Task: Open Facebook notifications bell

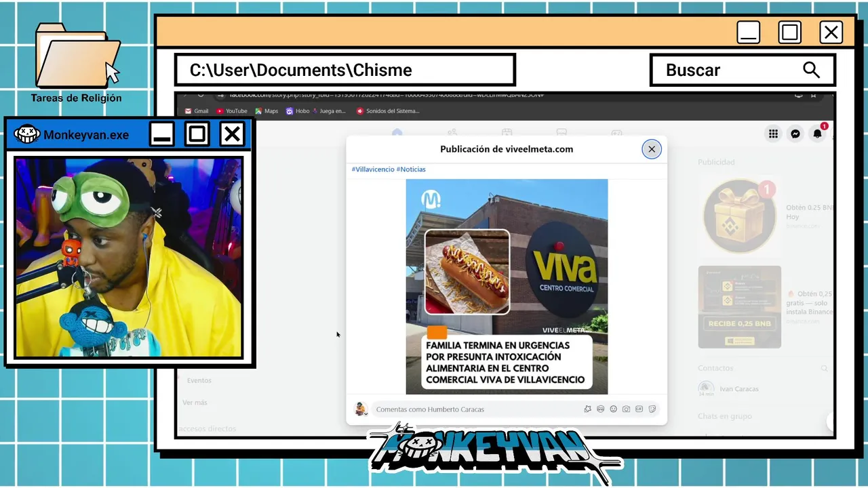Action: coord(818,134)
